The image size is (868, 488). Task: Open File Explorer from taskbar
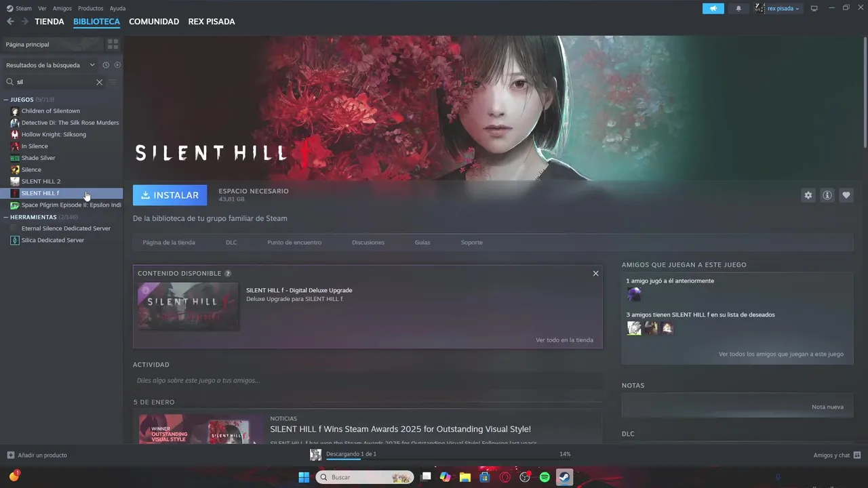[x=465, y=477]
